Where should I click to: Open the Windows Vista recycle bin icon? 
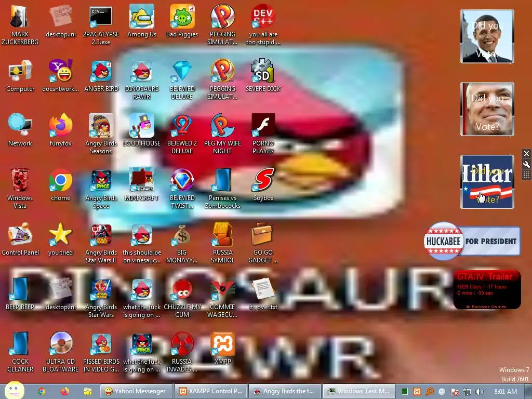point(20,188)
